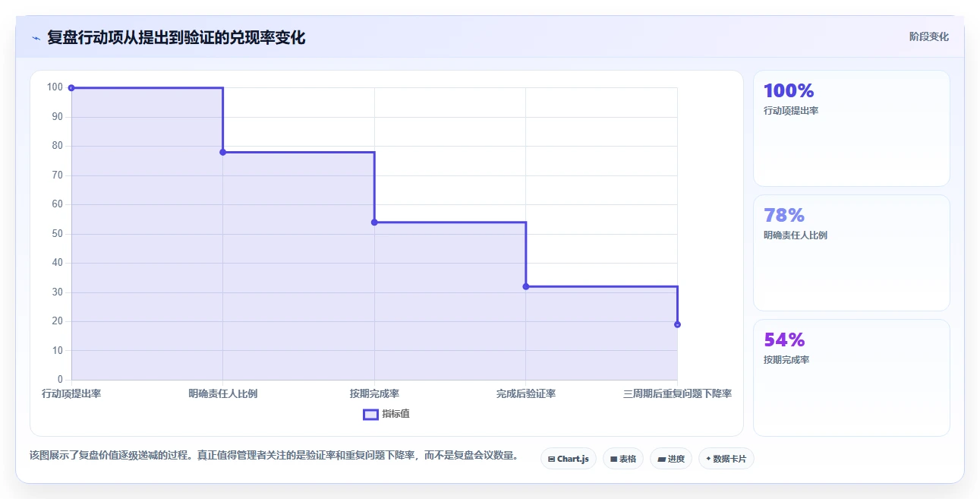Select the 数据卡片 tag pill
The height and width of the screenshot is (499, 980).
(726, 459)
